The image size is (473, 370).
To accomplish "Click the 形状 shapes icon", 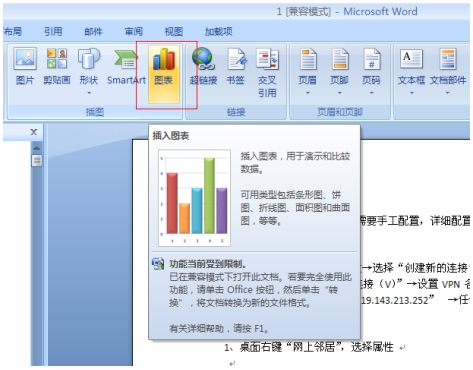I will 89,58.
